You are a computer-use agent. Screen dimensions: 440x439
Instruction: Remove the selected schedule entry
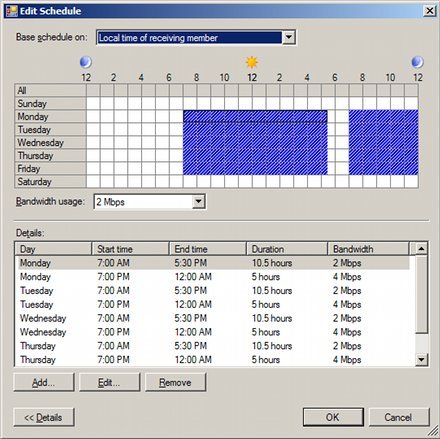175,382
